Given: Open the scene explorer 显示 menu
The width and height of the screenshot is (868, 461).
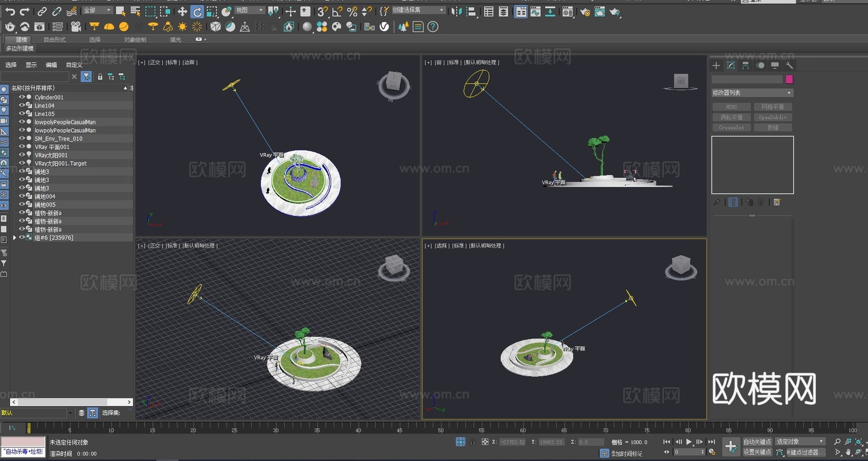Looking at the screenshot, I should (x=31, y=65).
